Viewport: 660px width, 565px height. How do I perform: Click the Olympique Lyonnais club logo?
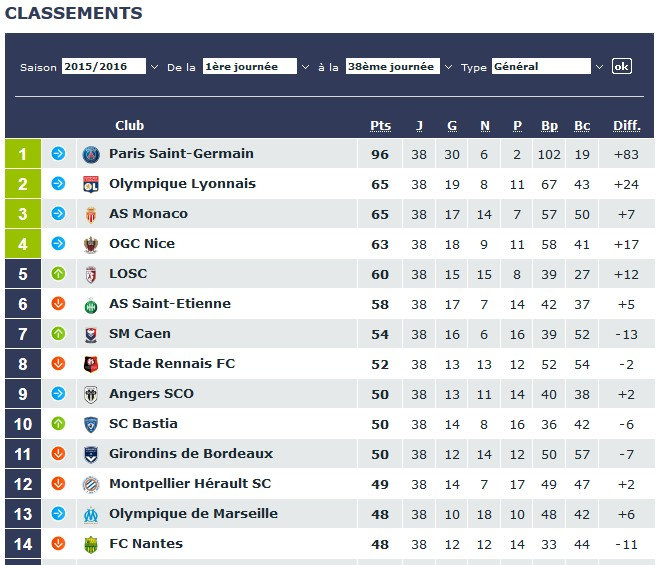pyautogui.click(x=91, y=184)
